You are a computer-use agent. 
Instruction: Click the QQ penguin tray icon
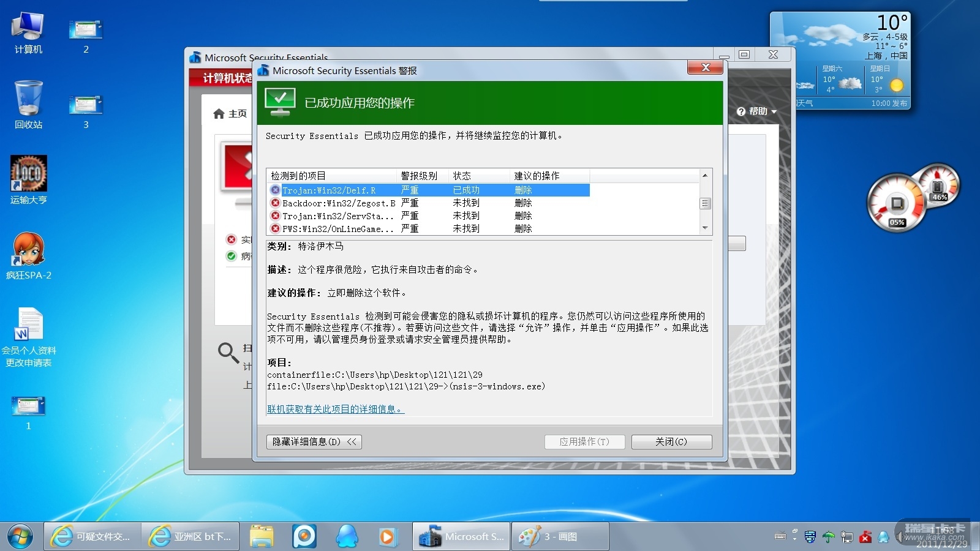[x=883, y=537]
